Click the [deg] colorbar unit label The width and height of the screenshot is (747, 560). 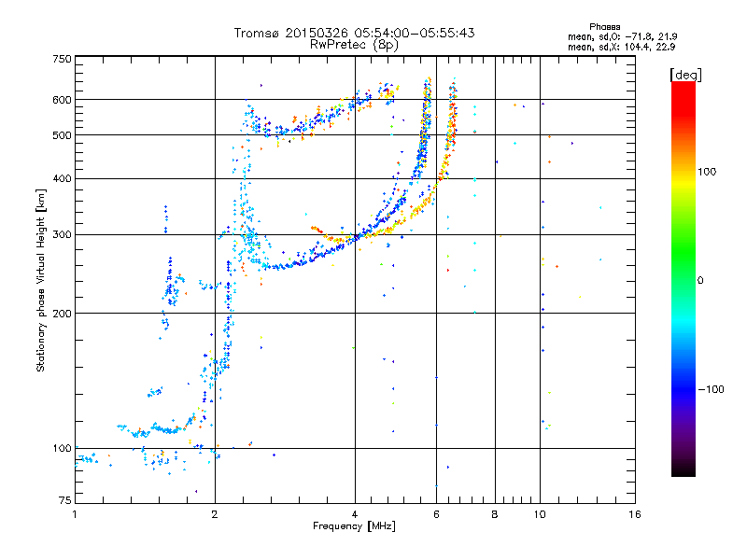coord(685,76)
